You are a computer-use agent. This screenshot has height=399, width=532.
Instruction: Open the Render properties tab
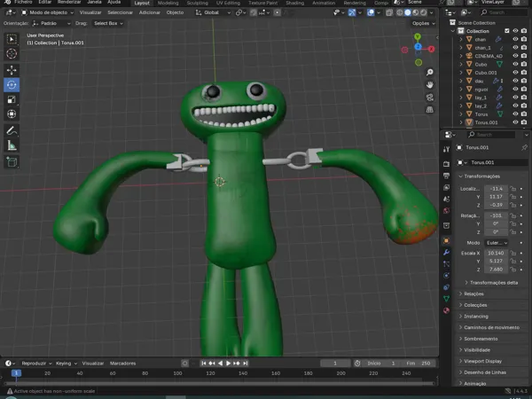(447, 164)
